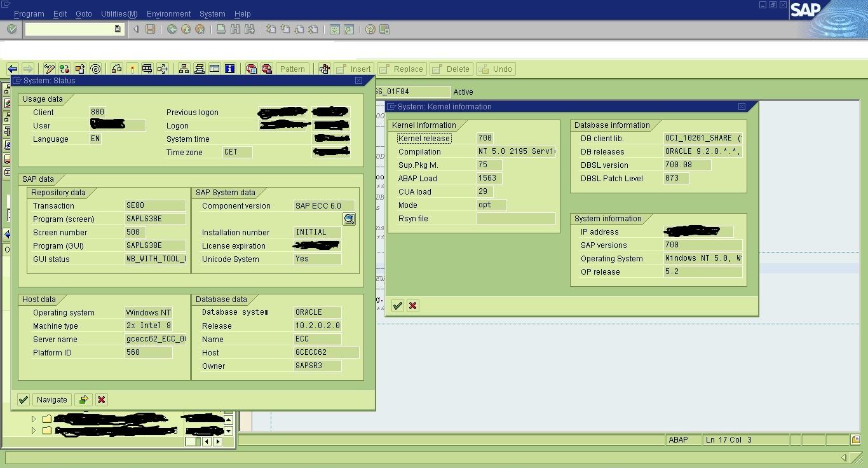Image resolution: width=868 pixels, height=468 pixels.
Task: Click the right arrow of the tree horizontal scrollbar
Action: pos(218,441)
